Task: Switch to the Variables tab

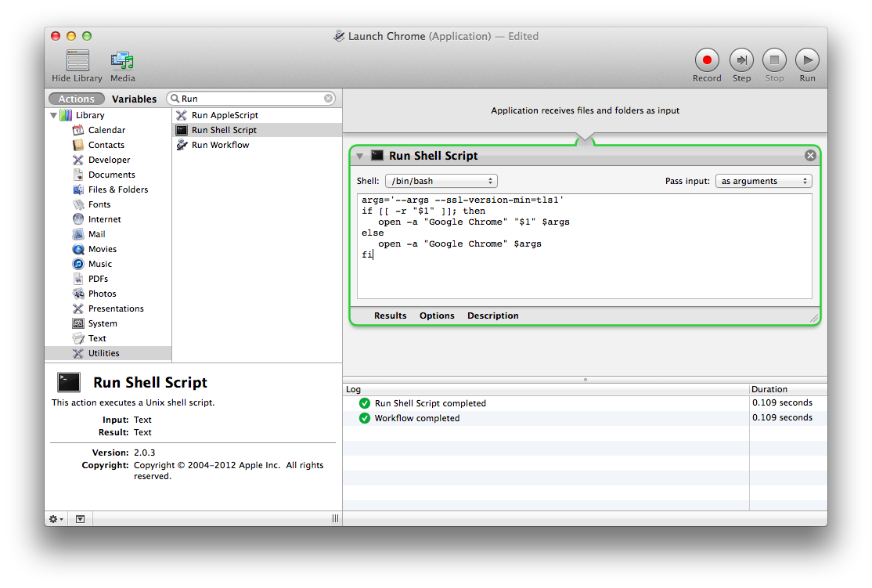Action: [x=134, y=99]
